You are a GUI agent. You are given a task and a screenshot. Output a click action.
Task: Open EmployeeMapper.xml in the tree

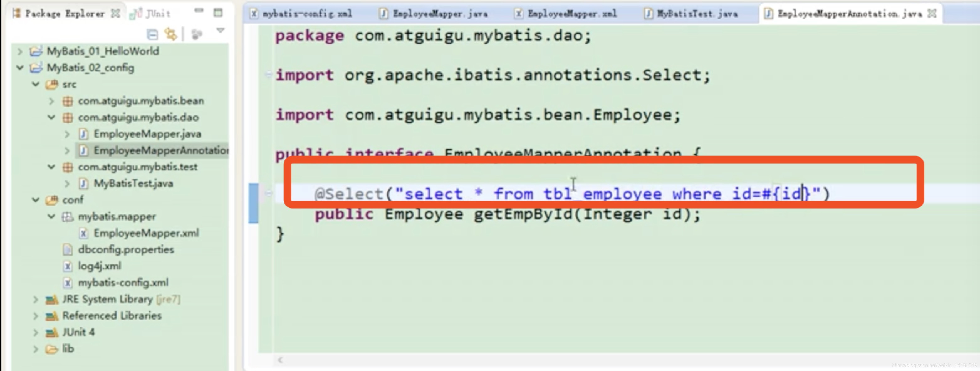pos(147,233)
